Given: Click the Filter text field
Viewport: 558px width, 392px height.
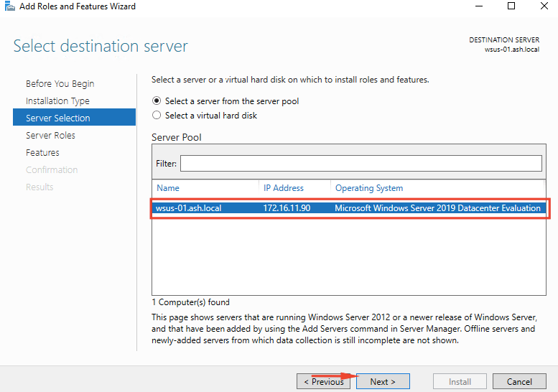Looking at the screenshot, I should [361, 163].
